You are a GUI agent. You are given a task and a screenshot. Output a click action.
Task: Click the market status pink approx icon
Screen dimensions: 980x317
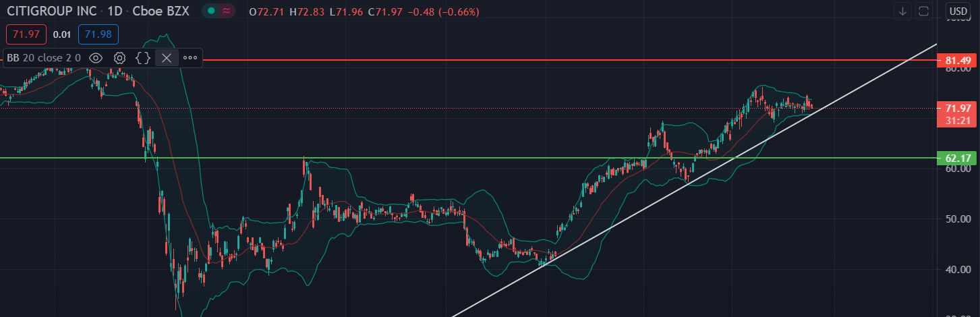pyautogui.click(x=227, y=11)
